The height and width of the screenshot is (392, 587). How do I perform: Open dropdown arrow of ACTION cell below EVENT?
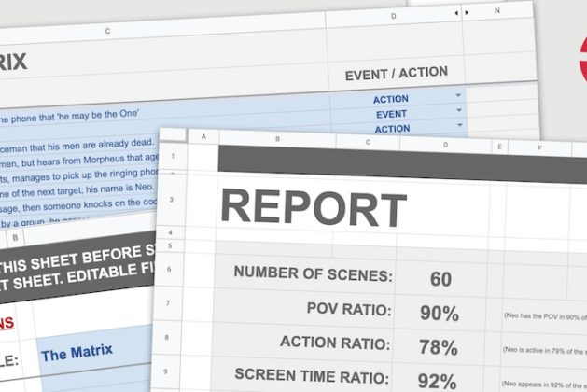point(460,125)
